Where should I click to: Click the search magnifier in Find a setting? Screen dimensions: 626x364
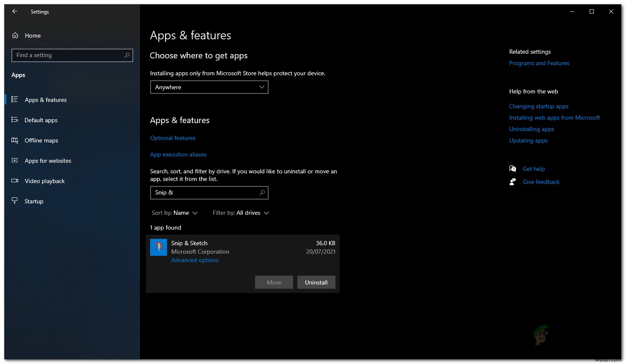pos(126,55)
